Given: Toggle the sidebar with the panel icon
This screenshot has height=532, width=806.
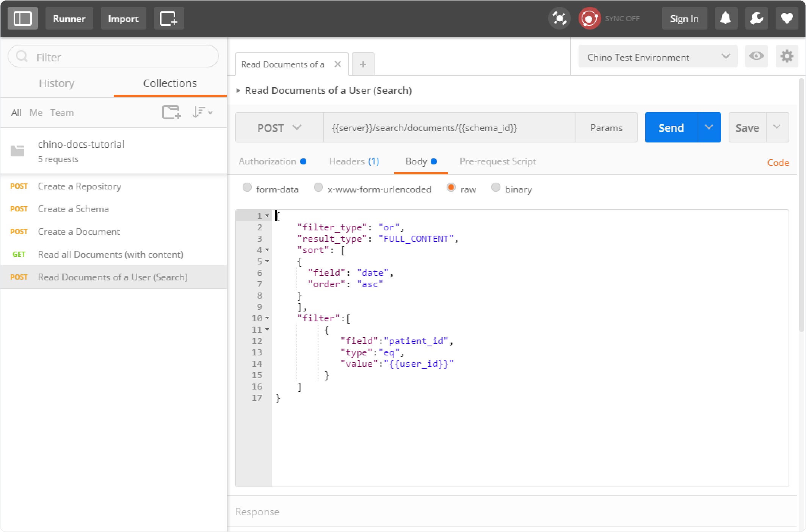Looking at the screenshot, I should coord(23,18).
